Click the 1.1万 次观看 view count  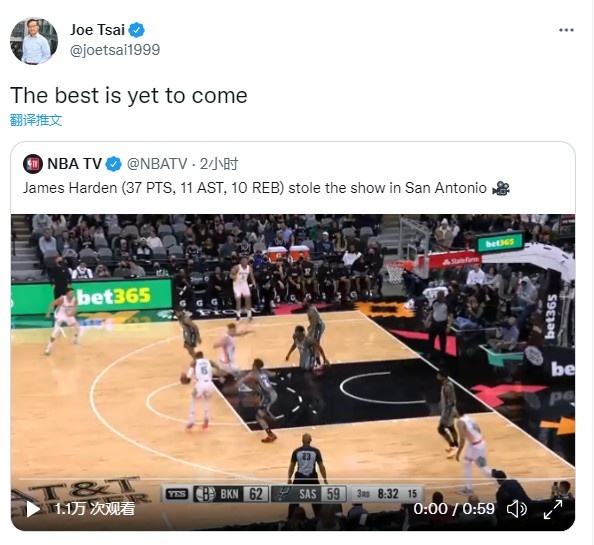[95, 509]
